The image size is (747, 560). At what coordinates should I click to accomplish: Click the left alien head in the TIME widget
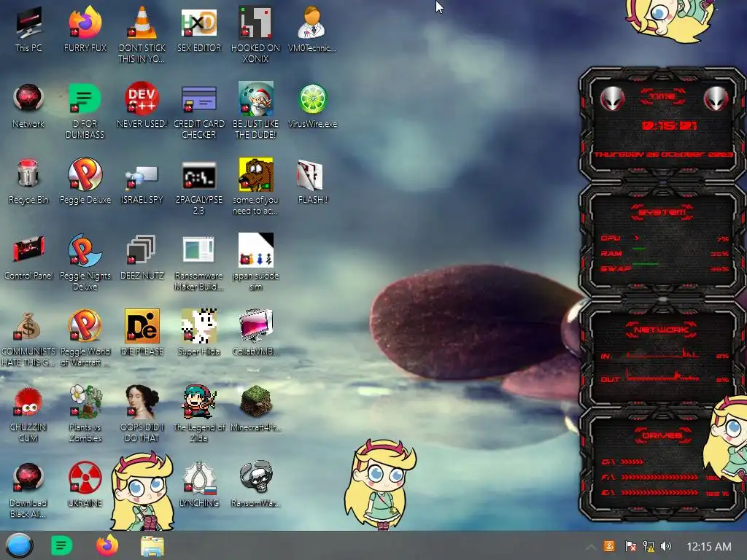click(612, 98)
